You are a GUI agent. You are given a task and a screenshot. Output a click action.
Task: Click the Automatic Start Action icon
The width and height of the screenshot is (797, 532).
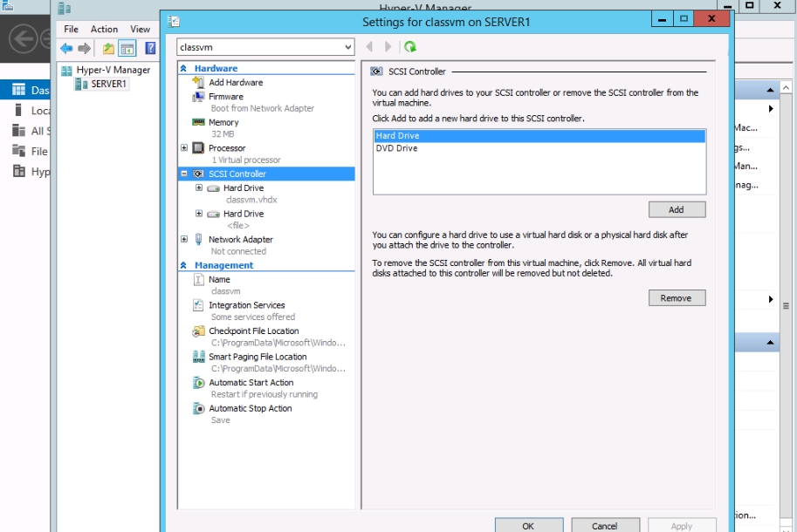(x=199, y=382)
